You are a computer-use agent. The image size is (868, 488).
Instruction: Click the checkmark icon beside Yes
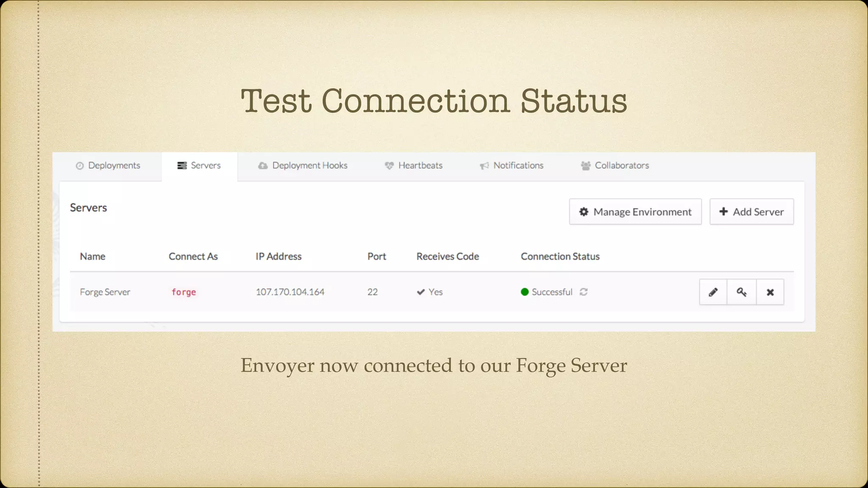coord(420,292)
